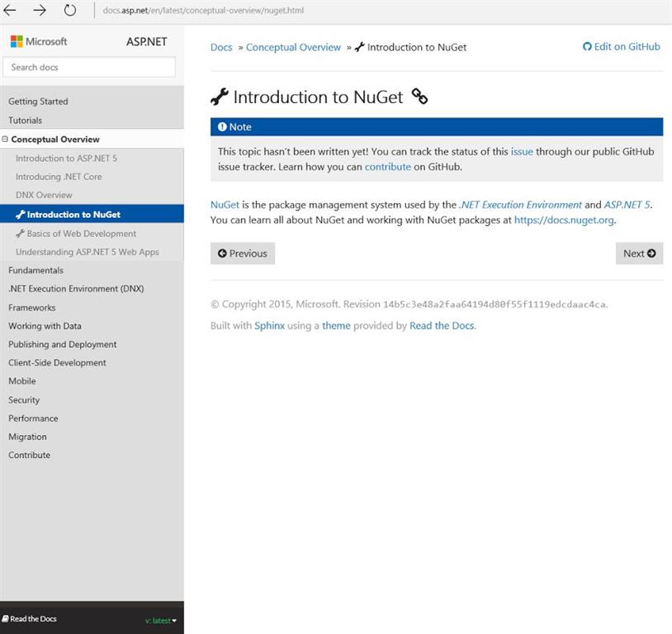Image resolution: width=672 pixels, height=634 pixels.
Task: Open Frameworks in the sidebar
Action: 32,308
